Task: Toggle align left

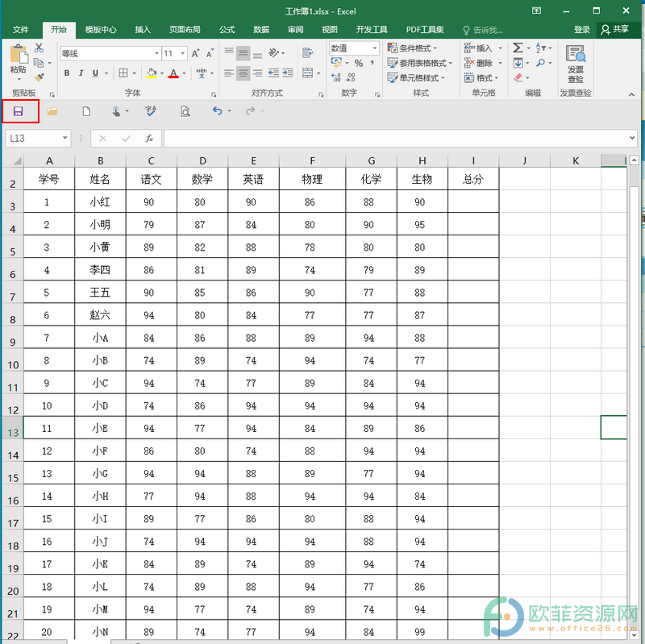Action: coord(229,73)
